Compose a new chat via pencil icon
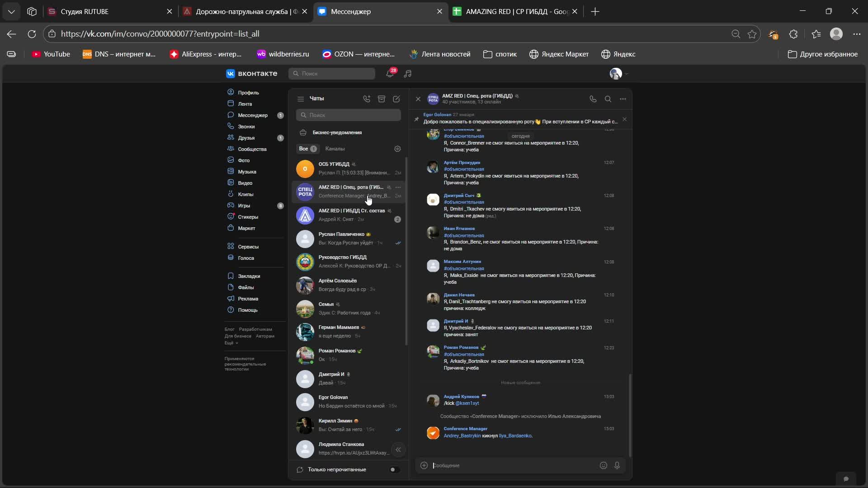The image size is (868, 488). (x=396, y=99)
